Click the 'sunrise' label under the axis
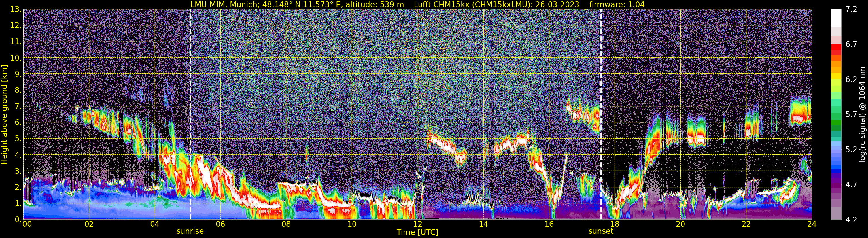The width and height of the screenshot is (868, 238). pos(190,231)
